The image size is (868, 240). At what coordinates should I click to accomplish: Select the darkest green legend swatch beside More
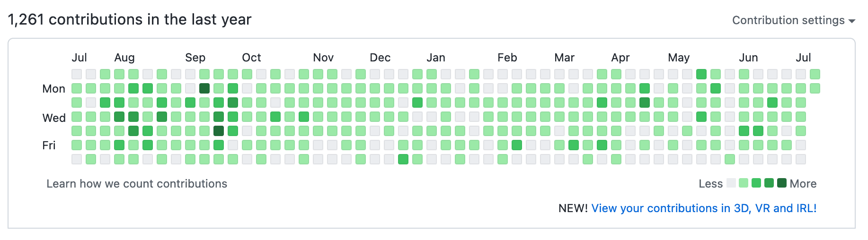click(x=782, y=183)
